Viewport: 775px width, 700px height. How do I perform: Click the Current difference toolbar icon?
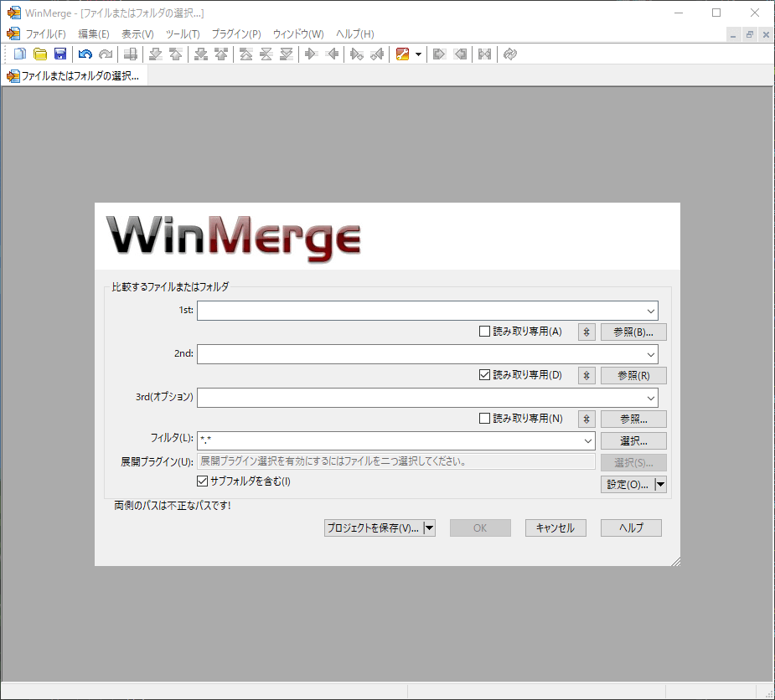(x=266, y=54)
